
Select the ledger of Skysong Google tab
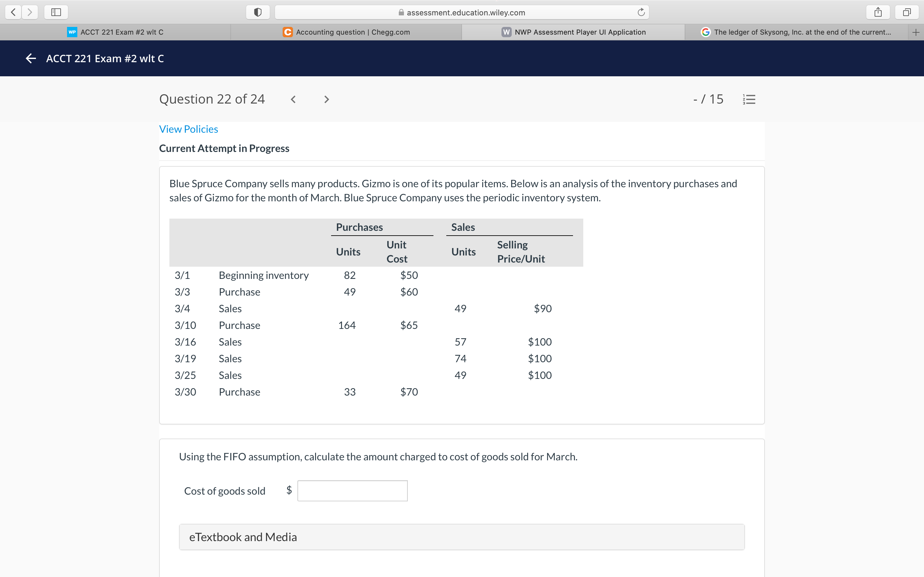pyautogui.click(x=802, y=32)
